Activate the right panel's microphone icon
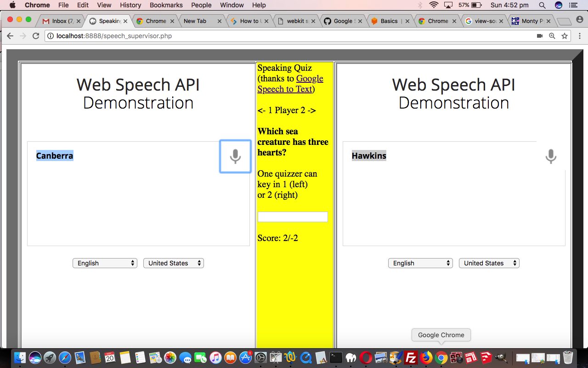 point(550,156)
